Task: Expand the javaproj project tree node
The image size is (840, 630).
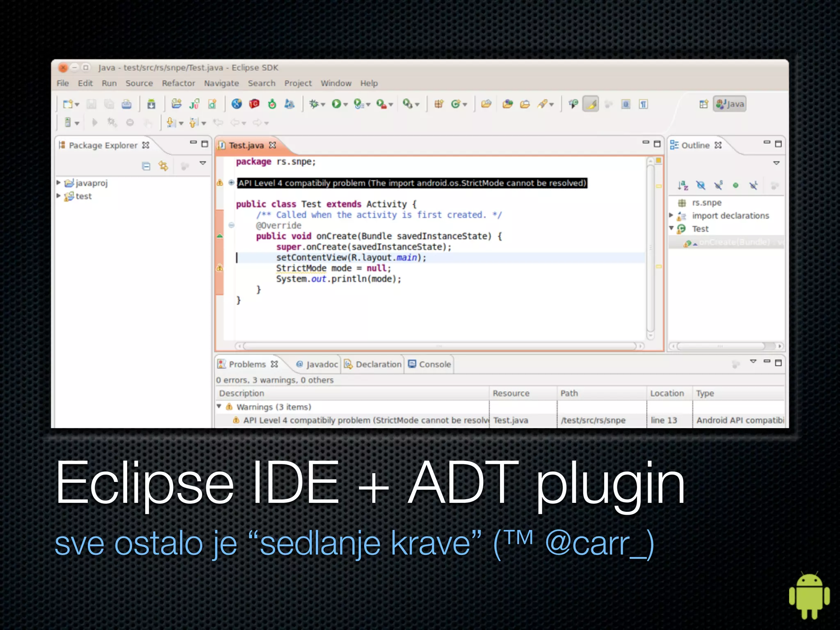Action: 59,183
